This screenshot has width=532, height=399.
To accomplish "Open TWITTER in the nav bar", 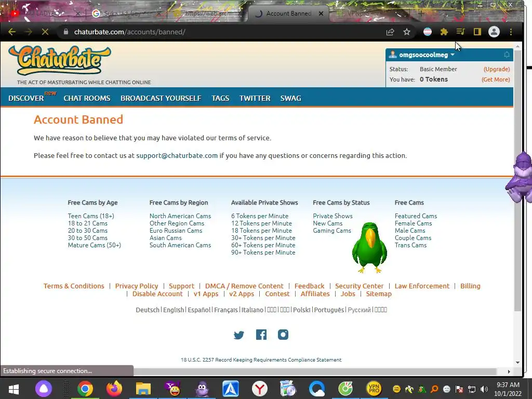I will pyautogui.click(x=255, y=98).
